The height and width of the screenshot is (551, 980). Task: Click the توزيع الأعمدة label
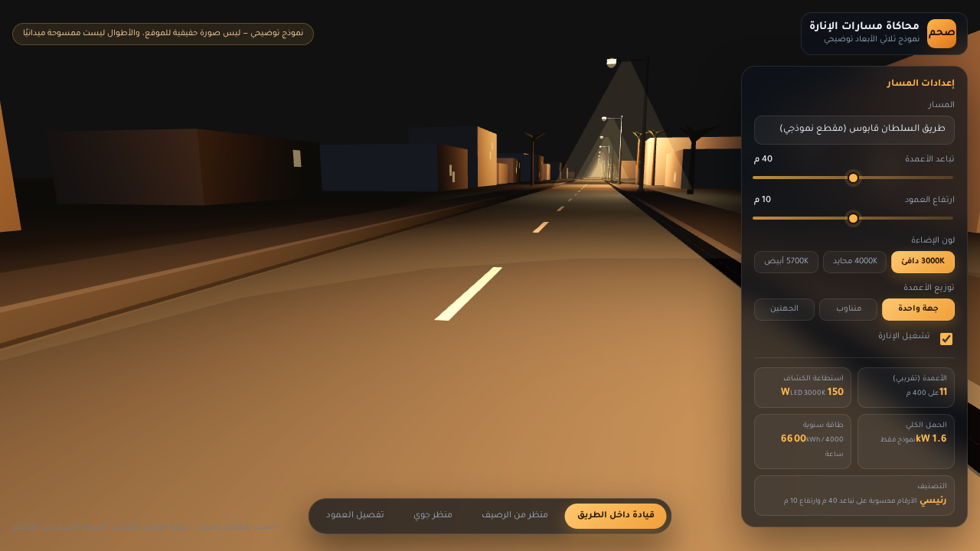coord(929,288)
